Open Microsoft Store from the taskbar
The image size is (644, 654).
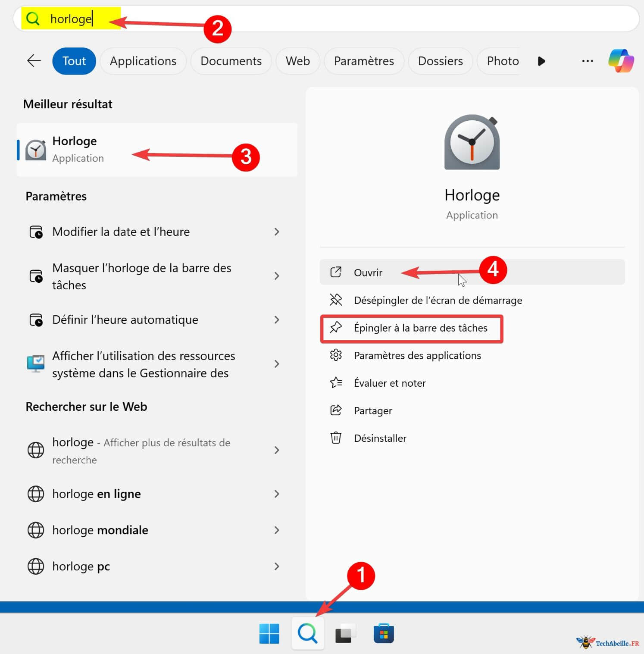tap(384, 634)
